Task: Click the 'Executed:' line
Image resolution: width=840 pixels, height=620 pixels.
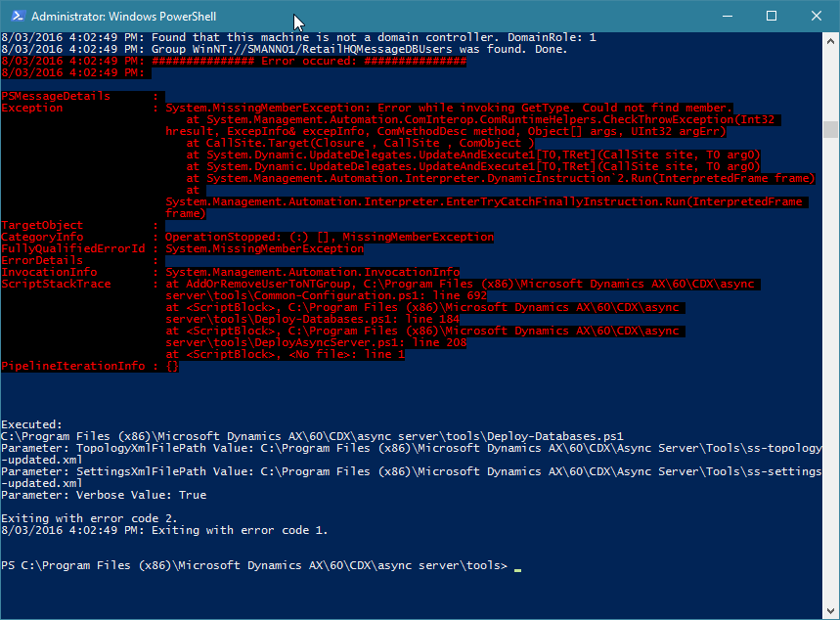Action: click(32, 425)
